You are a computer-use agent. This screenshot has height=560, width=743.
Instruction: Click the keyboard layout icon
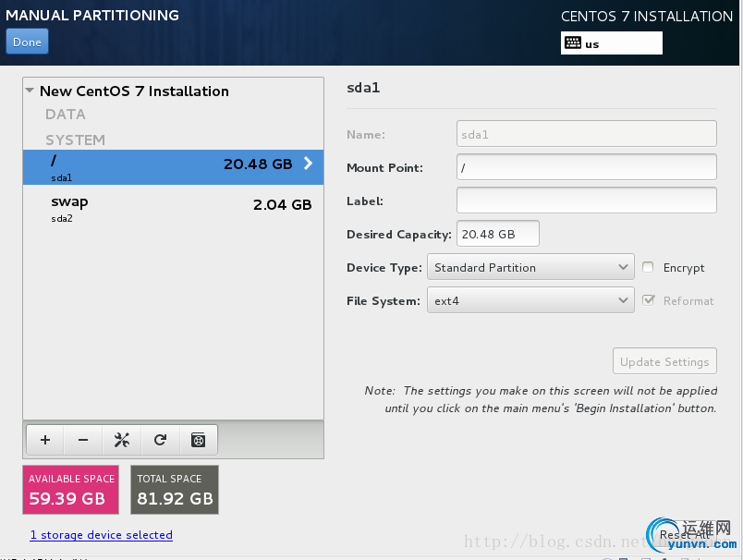coord(572,43)
